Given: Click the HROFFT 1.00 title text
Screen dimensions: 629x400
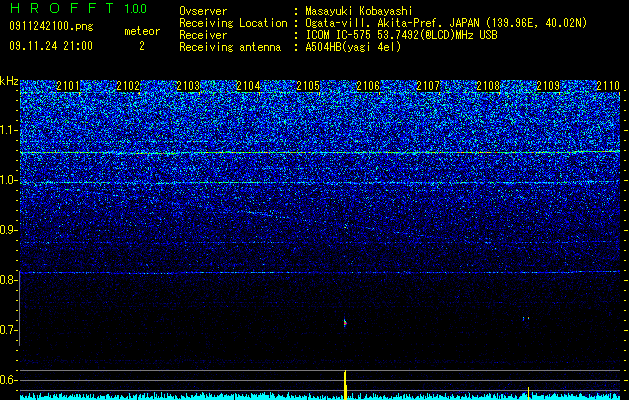Looking at the screenshot, I should 78,8.
